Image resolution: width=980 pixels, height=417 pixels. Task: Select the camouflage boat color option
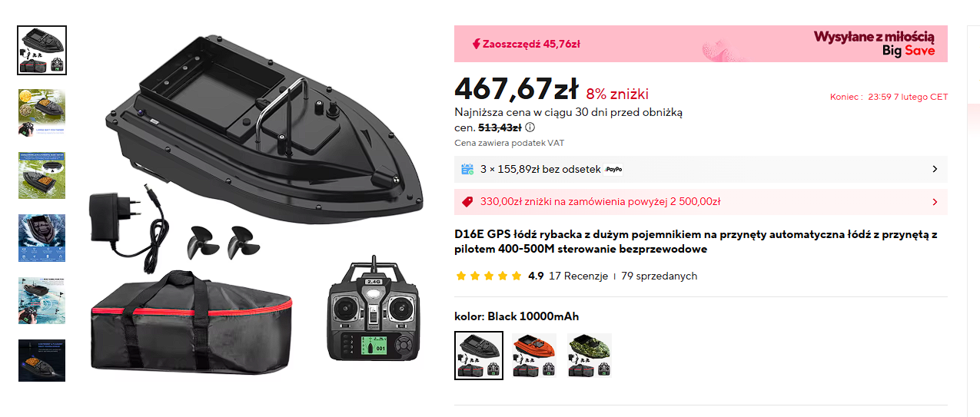[590, 356]
